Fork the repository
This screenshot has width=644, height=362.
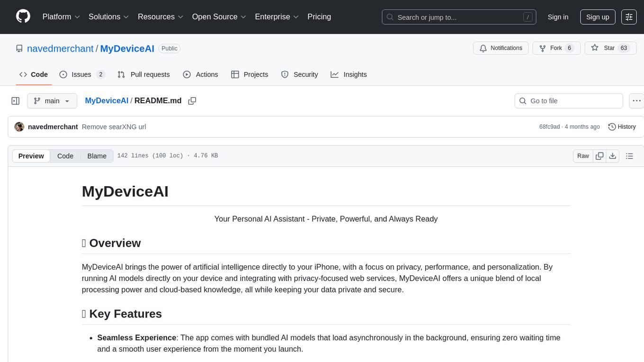pos(556,48)
